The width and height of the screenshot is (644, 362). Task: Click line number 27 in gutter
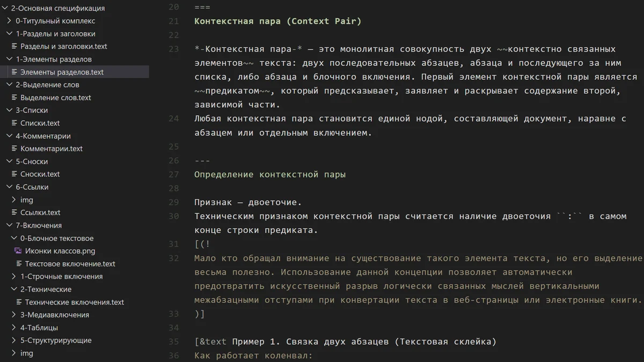(173, 174)
